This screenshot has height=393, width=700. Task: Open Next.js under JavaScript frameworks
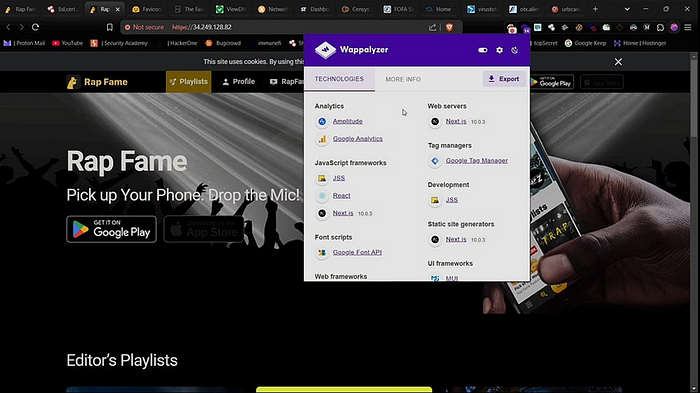point(343,213)
